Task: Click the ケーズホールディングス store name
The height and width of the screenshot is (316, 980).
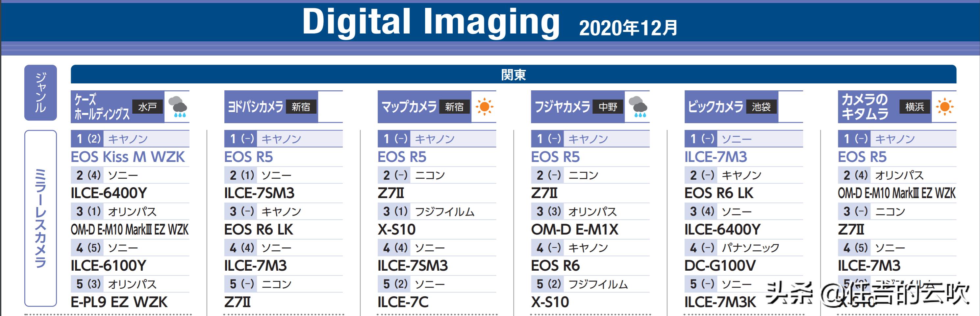Action: [102, 107]
